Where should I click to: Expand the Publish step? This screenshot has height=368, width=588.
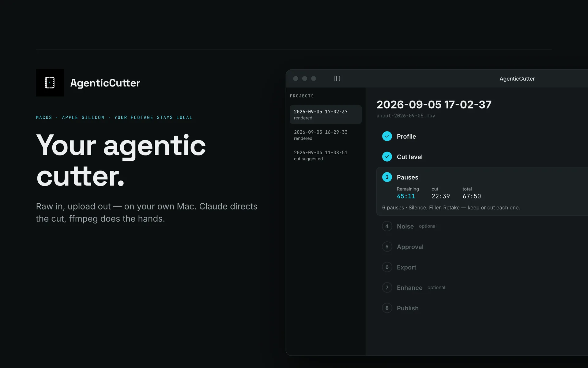pyautogui.click(x=408, y=308)
